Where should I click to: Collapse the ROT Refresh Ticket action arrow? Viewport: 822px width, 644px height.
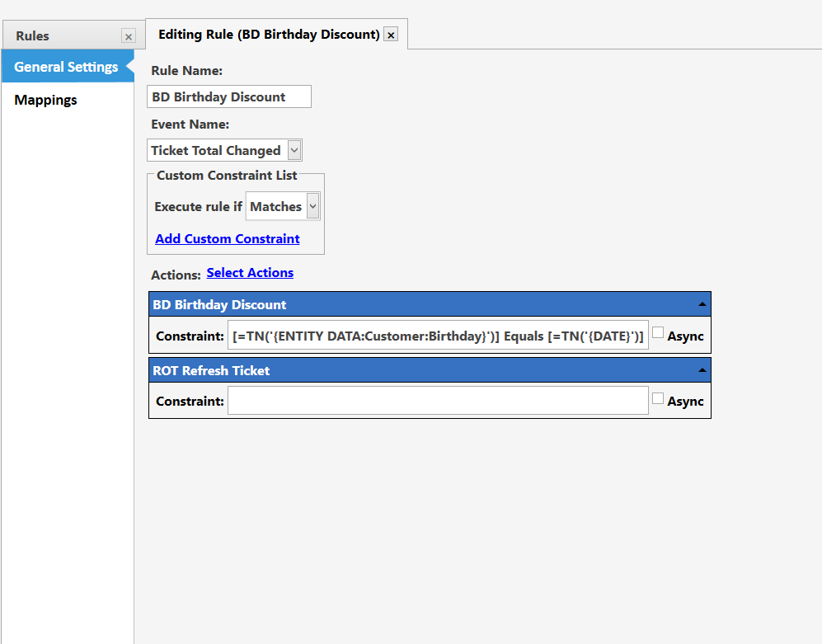pyautogui.click(x=702, y=370)
